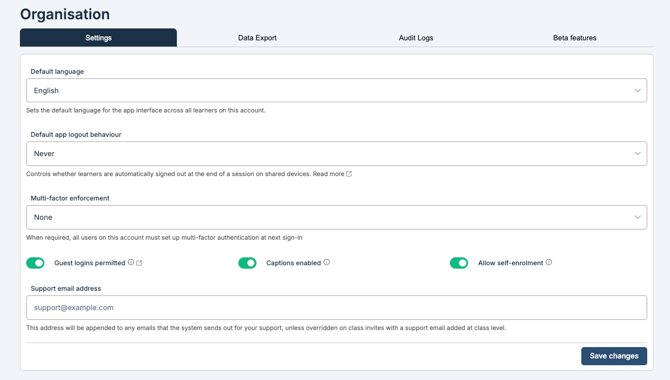Viewport: 670px width, 380px height.
Task: Save changes to organisation settings
Action: pyautogui.click(x=614, y=356)
